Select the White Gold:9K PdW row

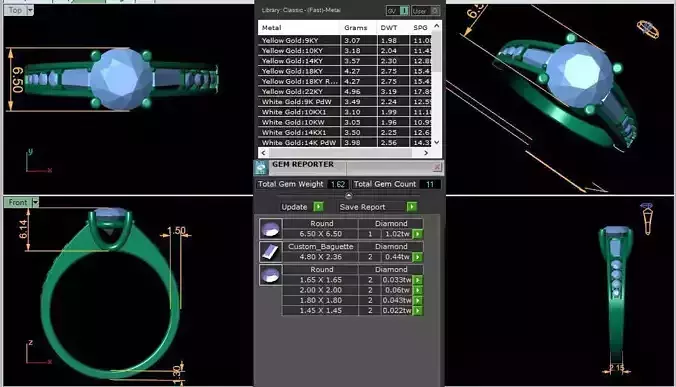[x=345, y=102]
